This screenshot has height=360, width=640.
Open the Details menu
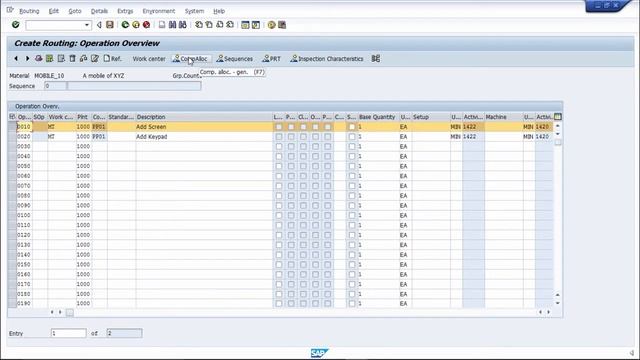pyautogui.click(x=99, y=11)
